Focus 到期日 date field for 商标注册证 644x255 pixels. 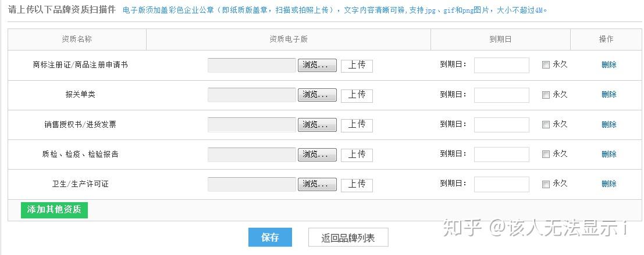501,65
